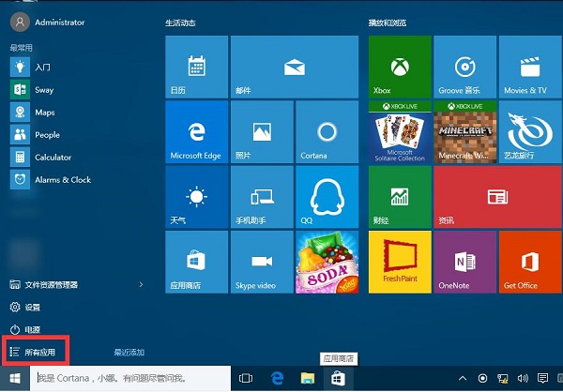
Task: Open the Movies & TV tile
Action: [530, 67]
